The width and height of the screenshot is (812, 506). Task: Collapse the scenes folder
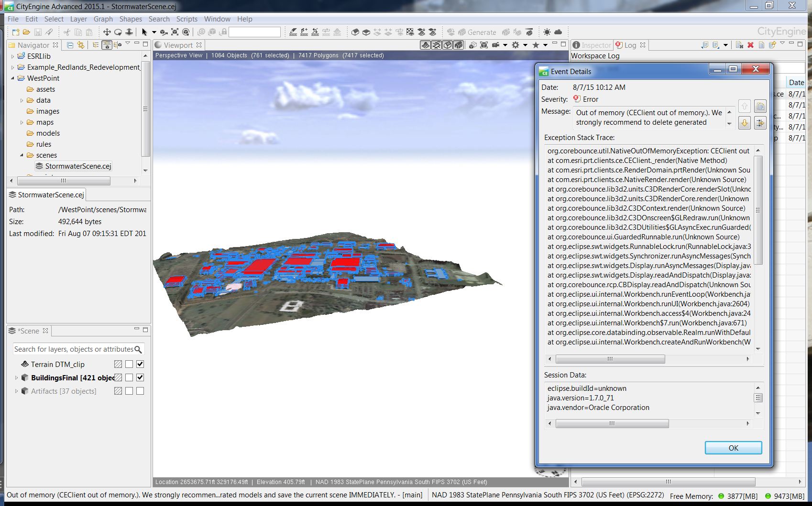pos(22,155)
